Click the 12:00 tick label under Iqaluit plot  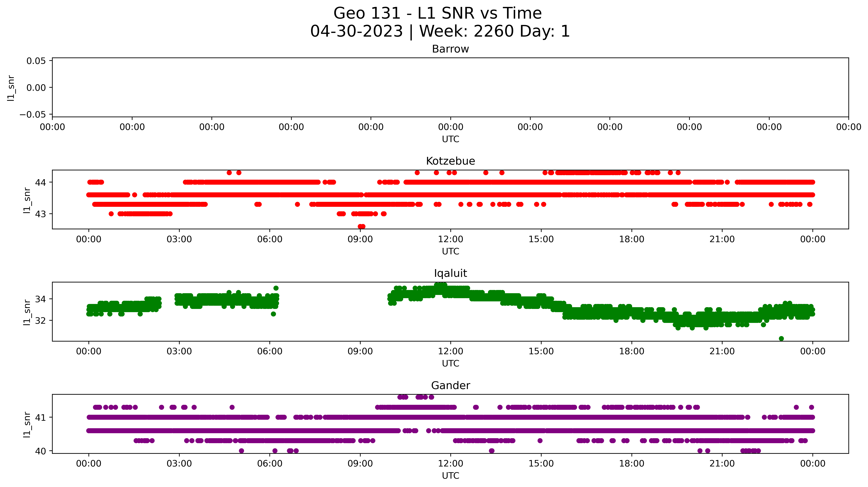pos(451,351)
